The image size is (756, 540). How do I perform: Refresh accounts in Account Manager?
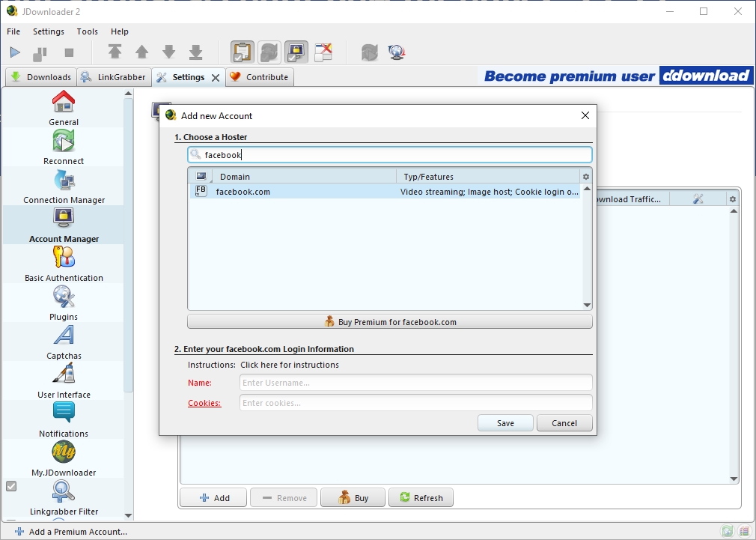[421, 498]
